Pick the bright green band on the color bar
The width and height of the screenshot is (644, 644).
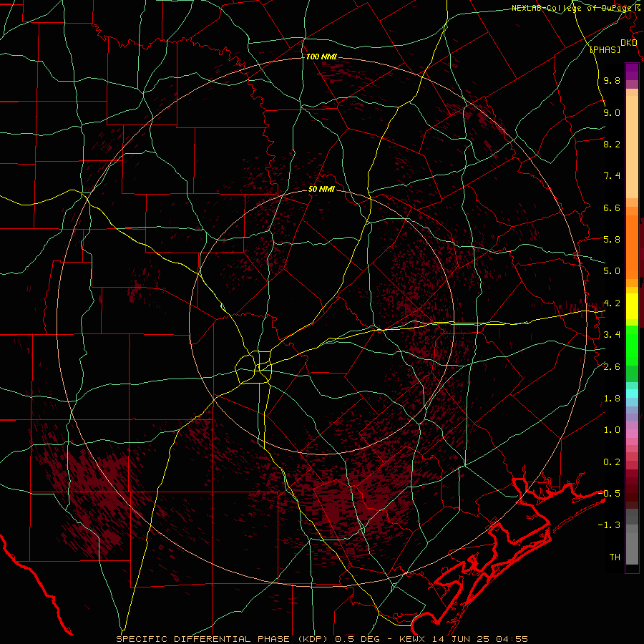point(632,345)
